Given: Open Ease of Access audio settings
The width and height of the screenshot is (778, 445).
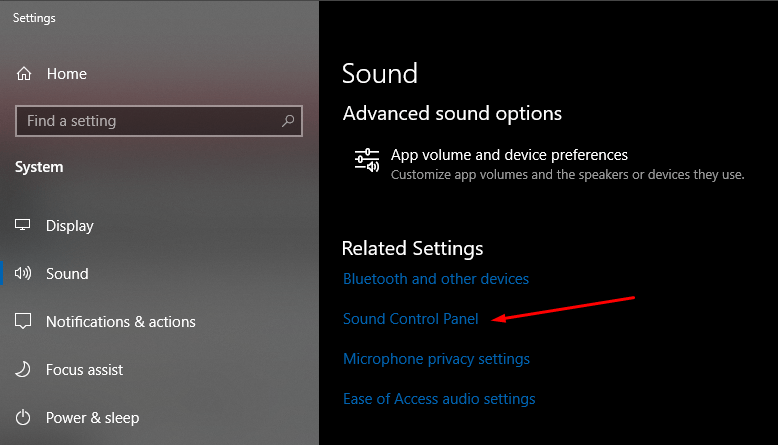Looking at the screenshot, I should (439, 399).
